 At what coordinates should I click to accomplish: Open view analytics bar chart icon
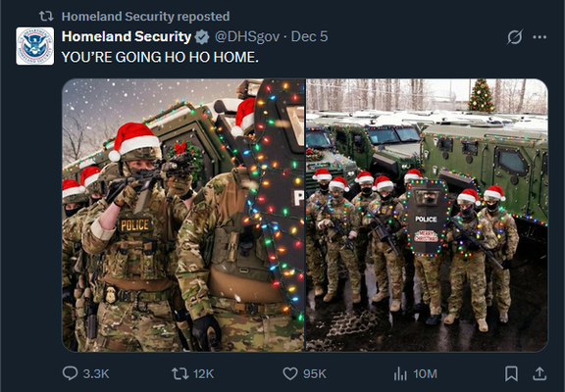400,373
